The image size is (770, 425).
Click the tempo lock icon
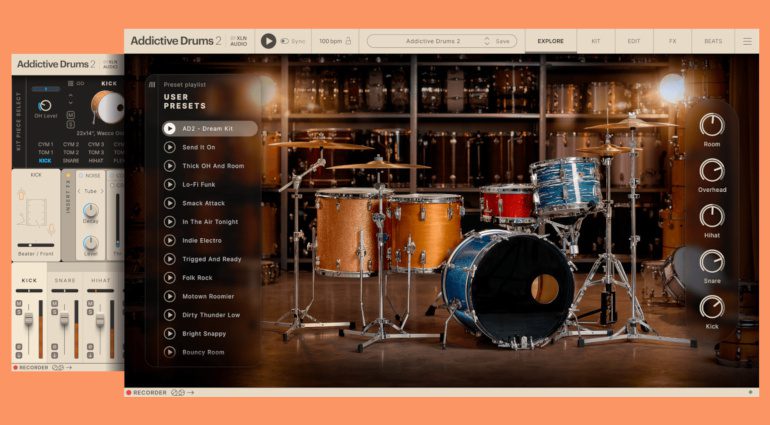(348, 41)
